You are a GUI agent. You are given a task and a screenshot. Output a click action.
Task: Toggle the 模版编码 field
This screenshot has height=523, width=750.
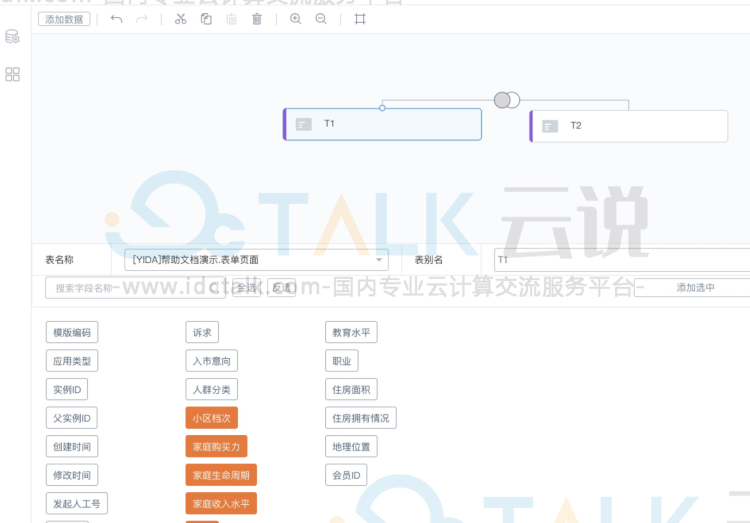point(72,332)
